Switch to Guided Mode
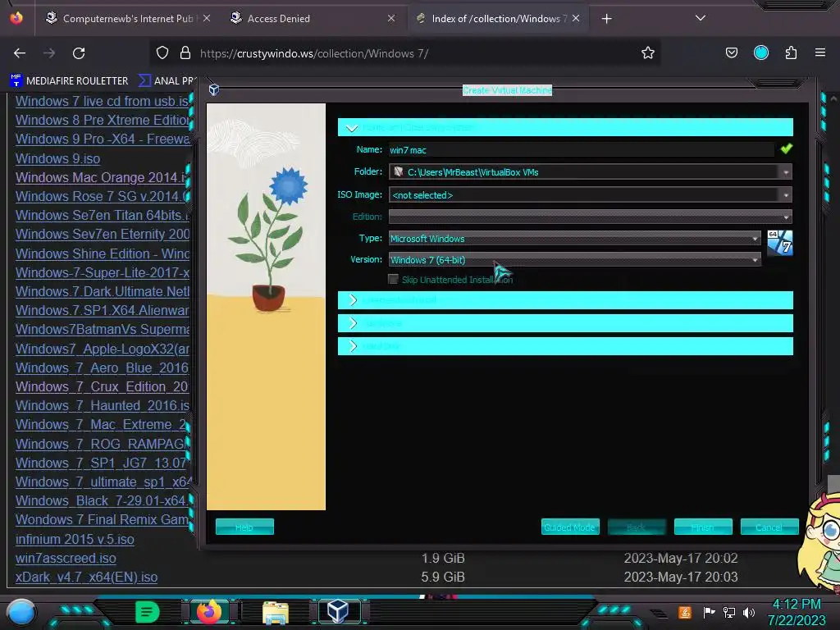This screenshot has height=630, width=840. (570, 527)
